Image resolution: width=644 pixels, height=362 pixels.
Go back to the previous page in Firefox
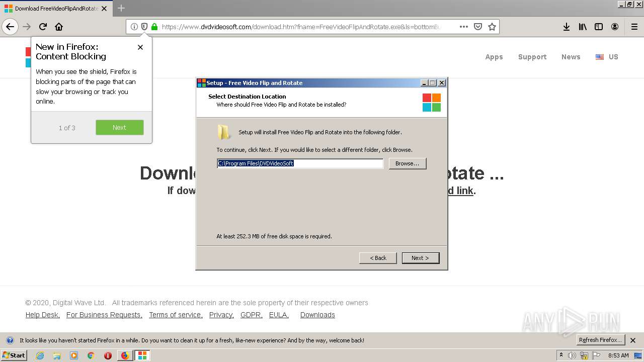coord(10,27)
